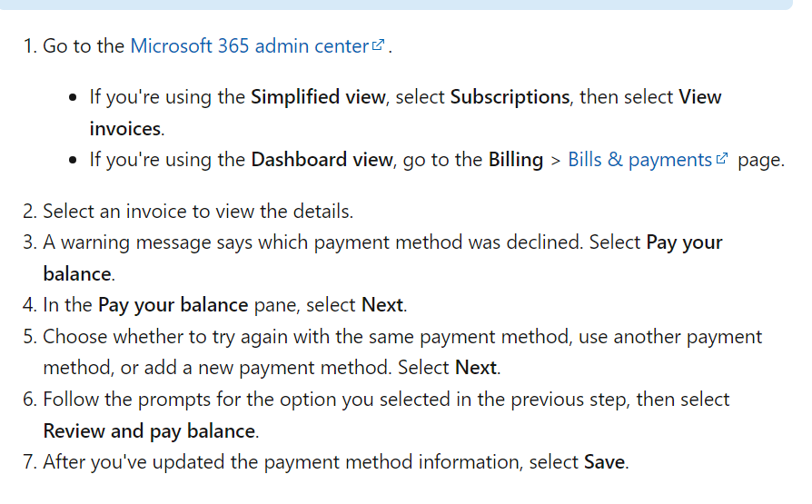
Task: Click the second bullet point marker
Action: pyautogui.click(x=73, y=160)
